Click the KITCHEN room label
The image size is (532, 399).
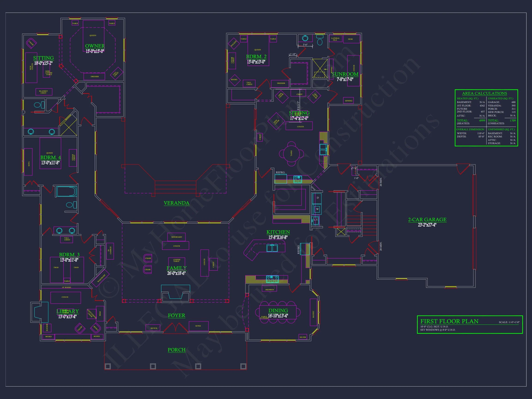tap(278, 232)
